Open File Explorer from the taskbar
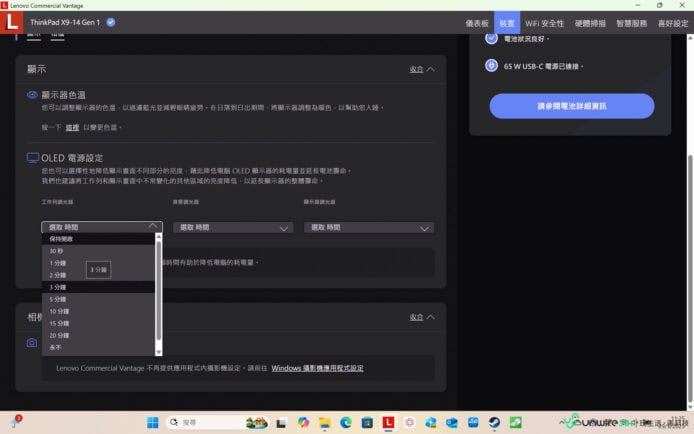This screenshot has width=694, height=434. click(325, 422)
